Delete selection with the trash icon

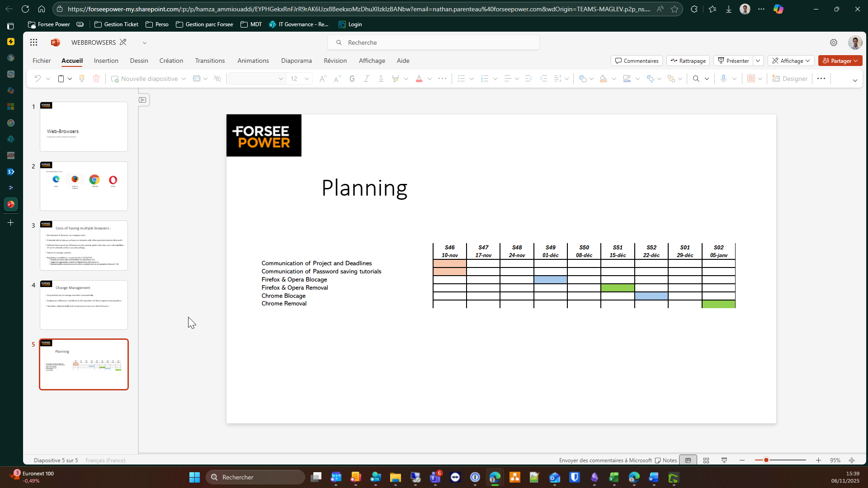tap(96, 78)
